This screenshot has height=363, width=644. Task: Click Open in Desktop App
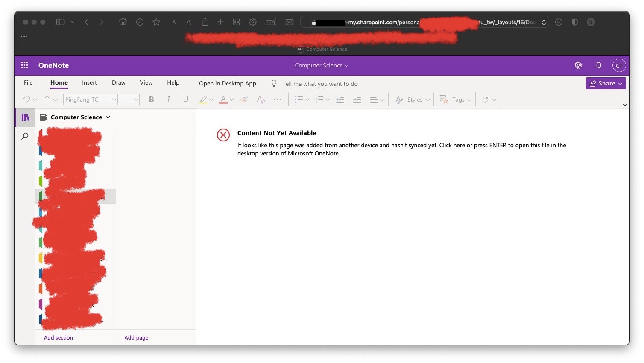tap(228, 83)
